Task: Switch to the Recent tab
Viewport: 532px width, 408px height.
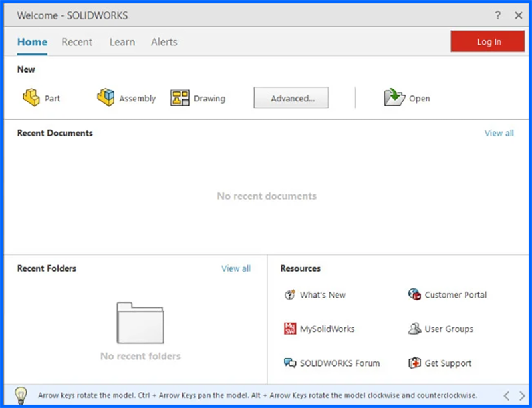Action: [x=77, y=41]
